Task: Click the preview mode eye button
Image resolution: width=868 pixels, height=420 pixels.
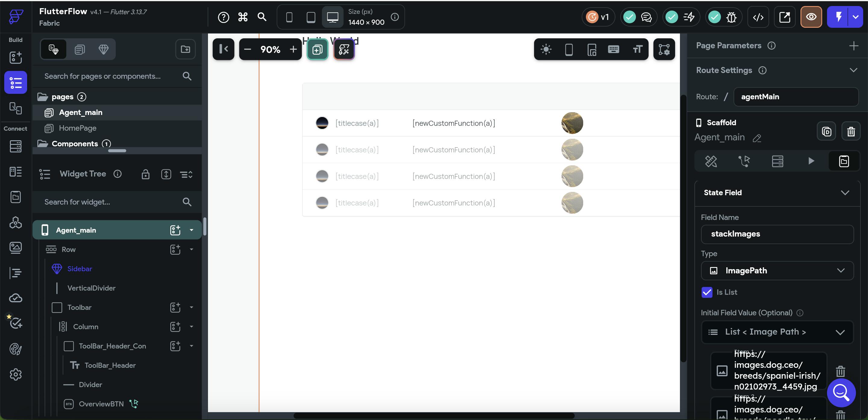Action: tap(811, 17)
